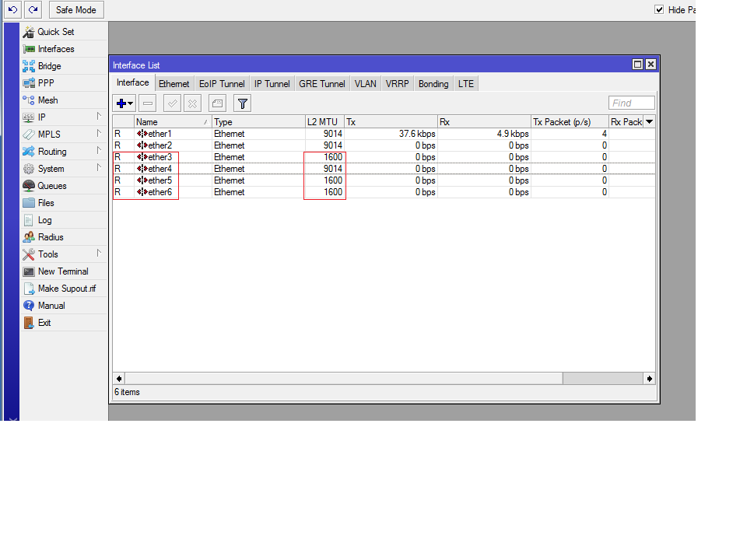Open the Files folder icon
Viewport: 747px width, 560px height.
point(29,203)
